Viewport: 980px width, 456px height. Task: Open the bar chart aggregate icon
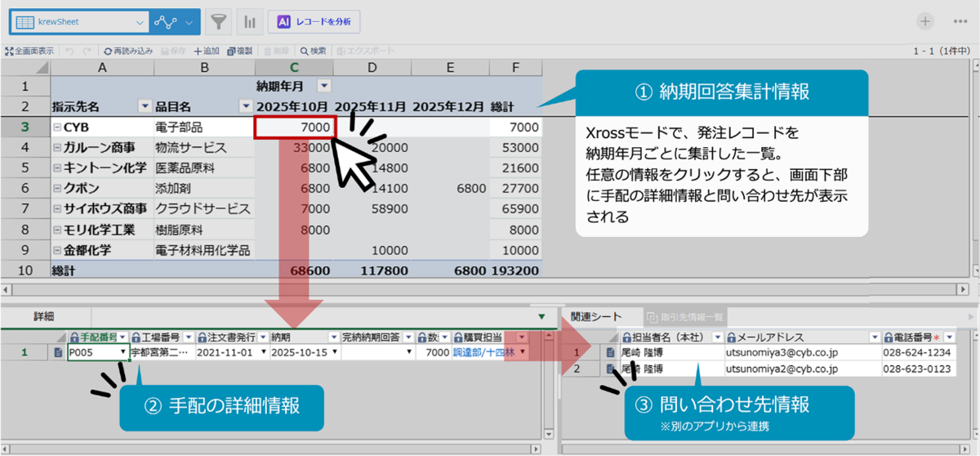pos(249,21)
